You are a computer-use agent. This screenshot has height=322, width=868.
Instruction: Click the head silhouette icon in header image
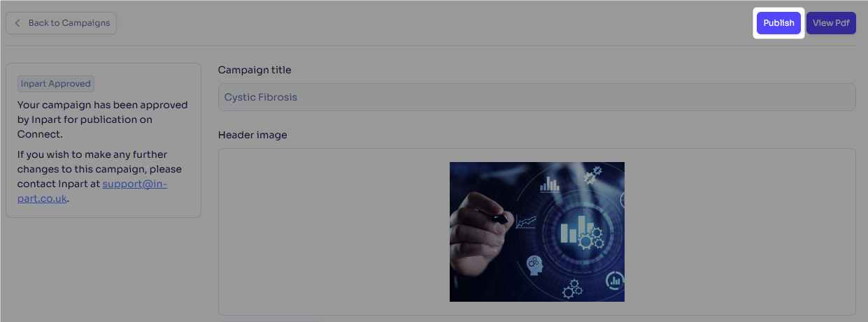(536, 265)
